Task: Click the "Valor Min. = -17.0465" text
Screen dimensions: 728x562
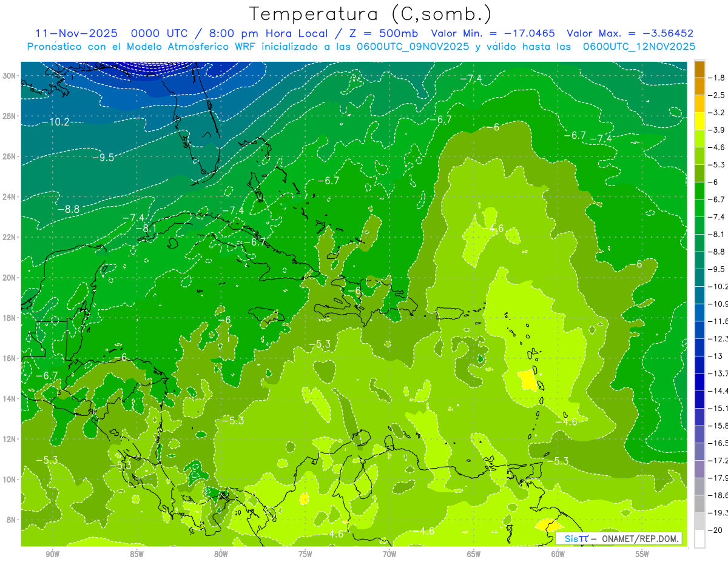Action: pos(493,33)
